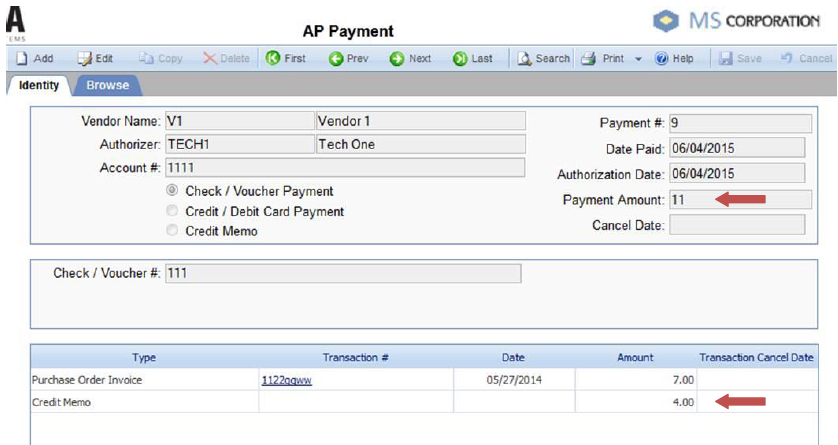Viewport: 838px width, 445px height.
Task: Select Credit / Debit Card Payment option
Action: [173, 211]
